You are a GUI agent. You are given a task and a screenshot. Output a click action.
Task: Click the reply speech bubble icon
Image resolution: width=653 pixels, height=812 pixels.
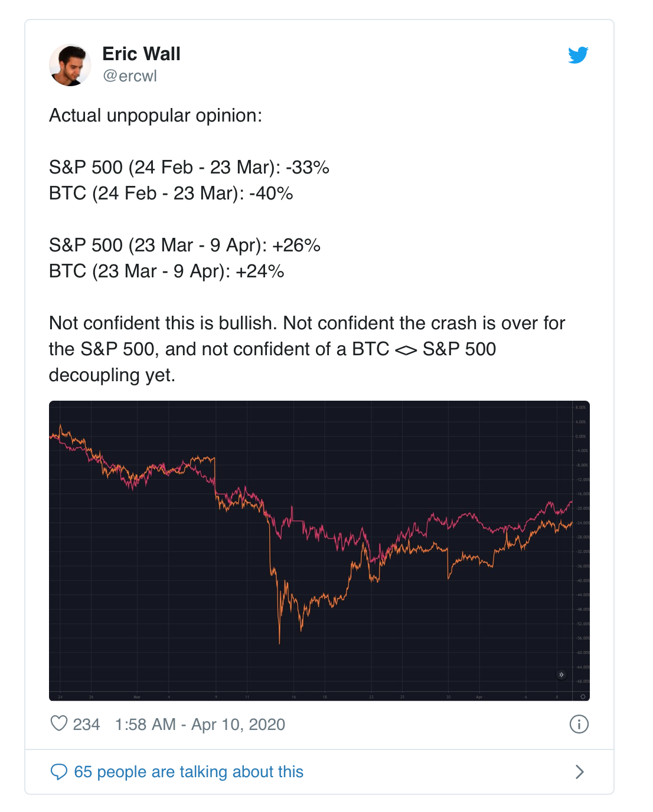click(x=59, y=772)
